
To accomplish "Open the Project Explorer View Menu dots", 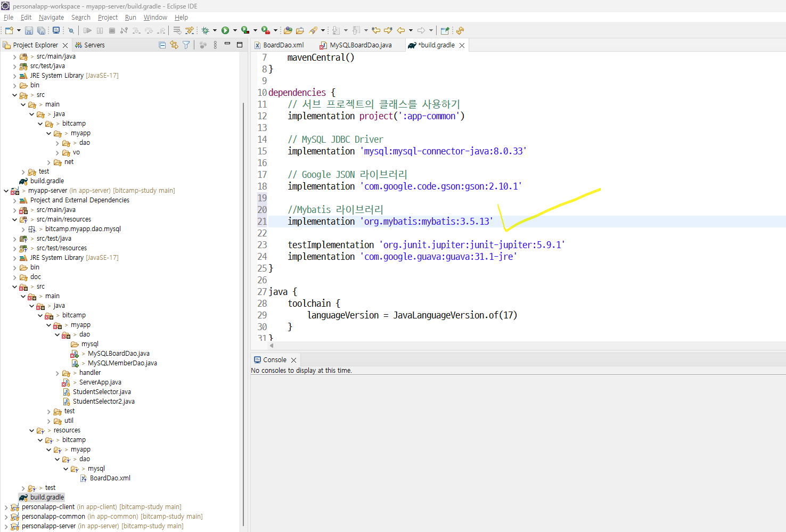I will pyautogui.click(x=215, y=45).
